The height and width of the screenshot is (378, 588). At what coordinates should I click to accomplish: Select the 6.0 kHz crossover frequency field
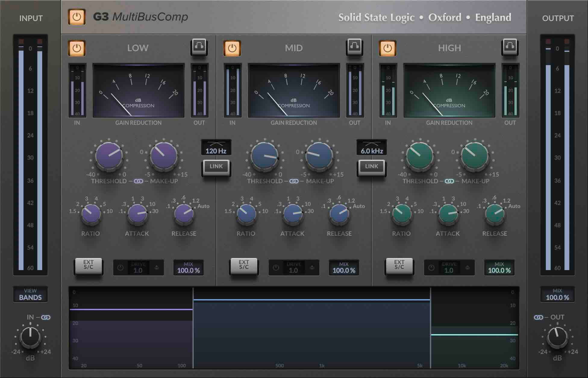[371, 147]
